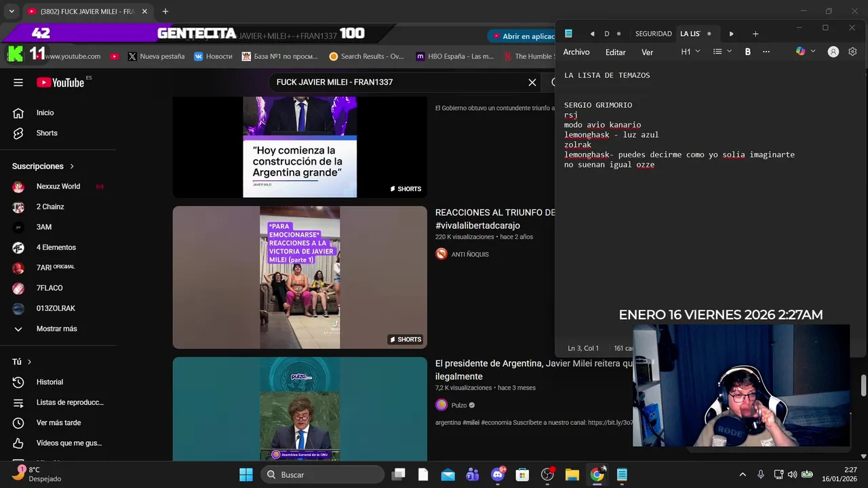This screenshot has width=868, height=488.
Task: Open the REACCIONES shorts thumbnail
Action: (300, 277)
